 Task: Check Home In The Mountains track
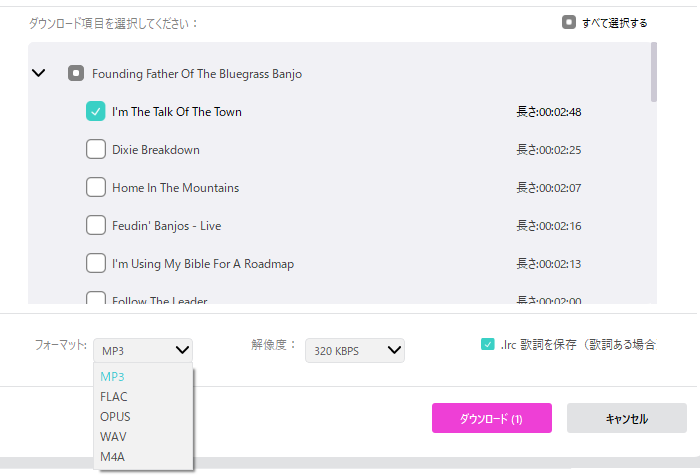click(96, 188)
